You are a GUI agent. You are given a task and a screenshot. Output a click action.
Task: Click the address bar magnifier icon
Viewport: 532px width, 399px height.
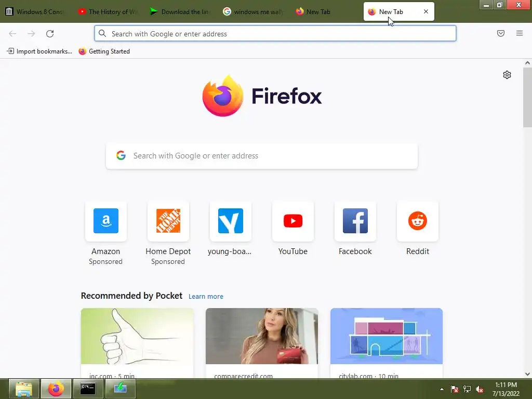pos(102,33)
